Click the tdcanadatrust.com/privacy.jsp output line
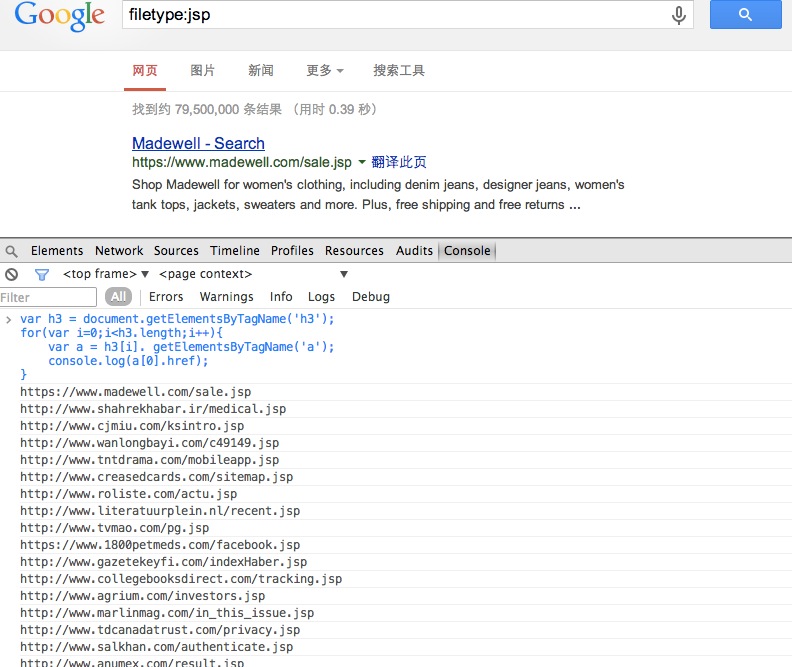This screenshot has height=667, width=792. pyautogui.click(x=160, y=630)
